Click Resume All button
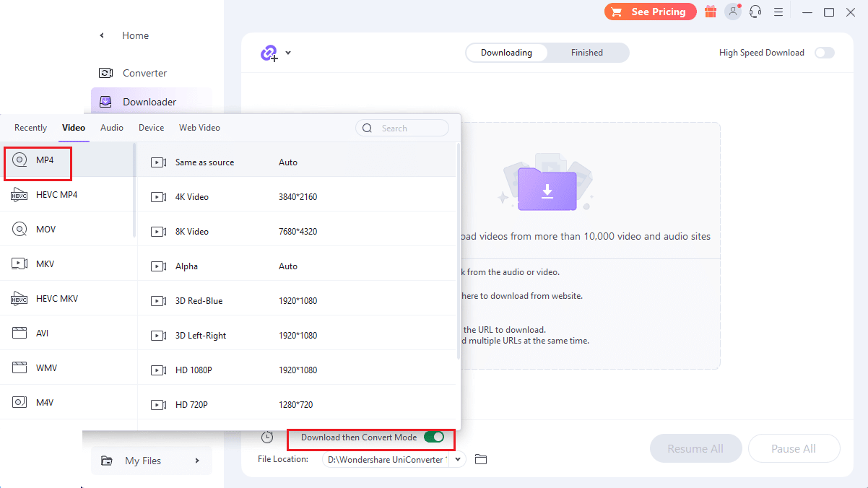Image resolution: width=868 pixels, height=488 pixels. coord(695,448)
